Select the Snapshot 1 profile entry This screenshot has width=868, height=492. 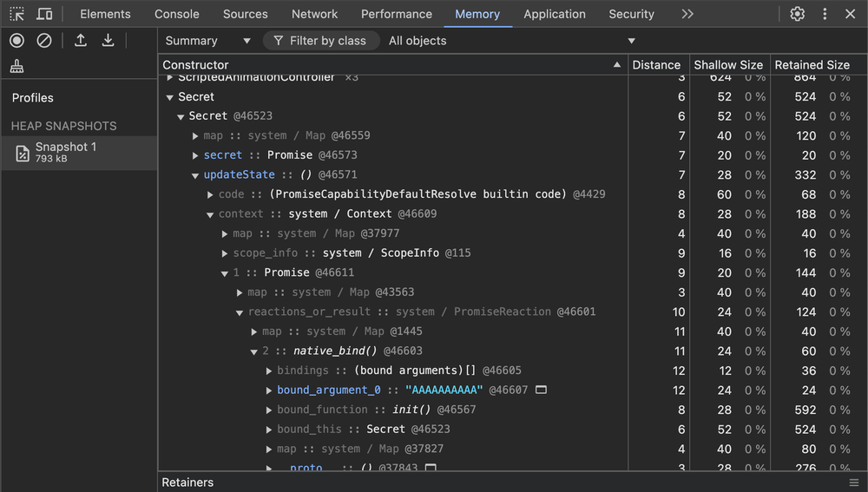tap(79, 153)
